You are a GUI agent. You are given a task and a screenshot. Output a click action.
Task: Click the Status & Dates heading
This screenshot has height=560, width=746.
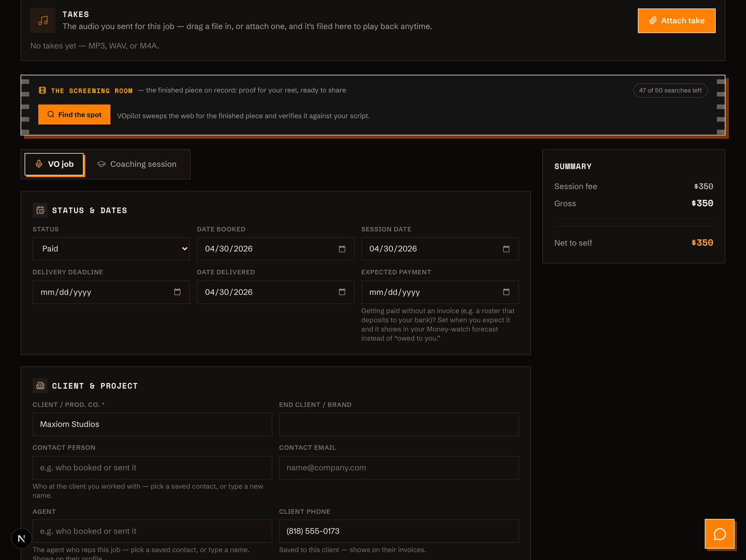click(90, 211)
